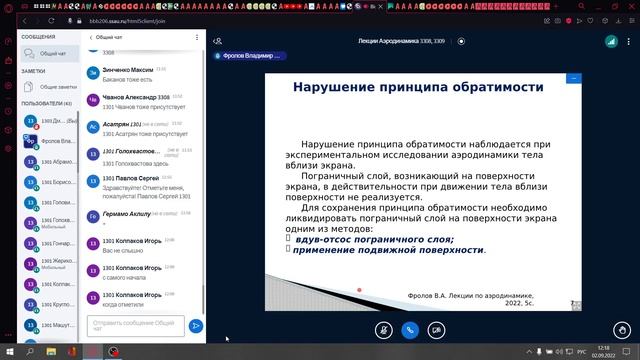This screenshot has width=640, height=360.
Task: Open Opera menu logo icon
Action: [x=8, y=8]
